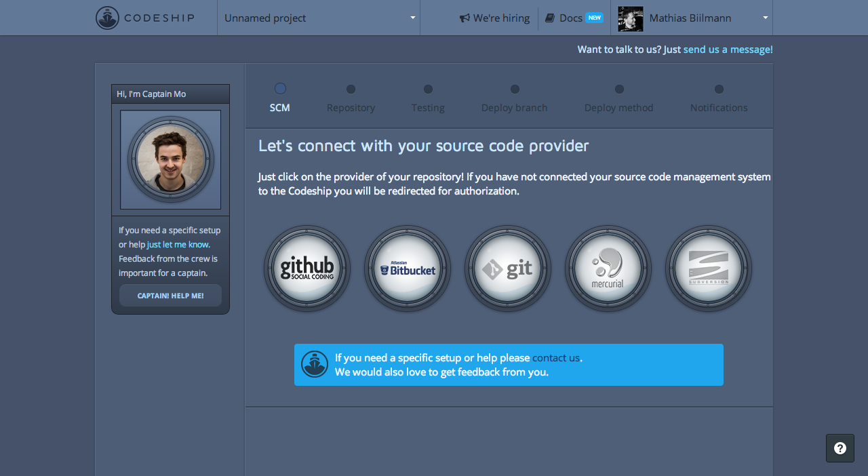This screenshot has height=476, width=868.
Task: Click the book icon next to Docs
Action: [x=550, y=18]
